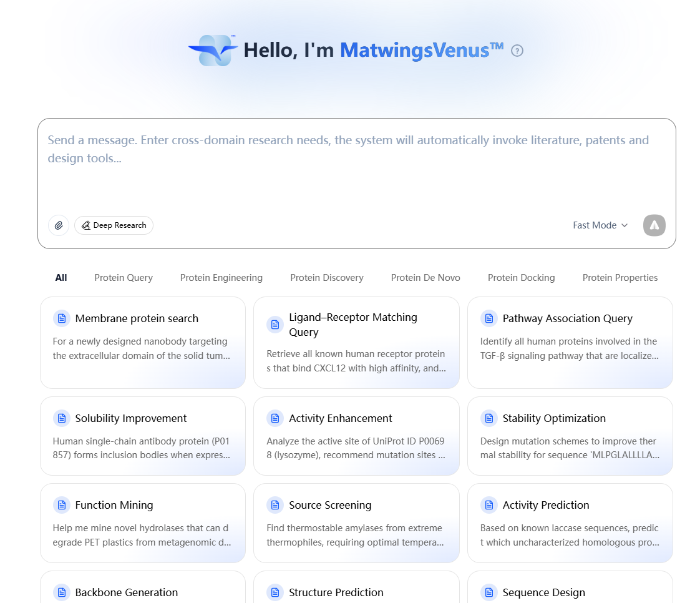Switch to Protein Query tab
Viewport: 700px width, 603px height.
[x=123, y=278]
